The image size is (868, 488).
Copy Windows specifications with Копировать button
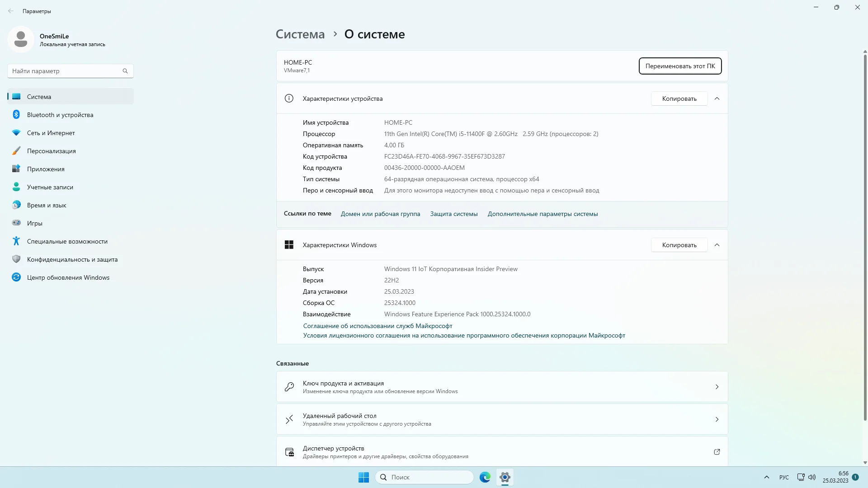(x=679, y=245)
